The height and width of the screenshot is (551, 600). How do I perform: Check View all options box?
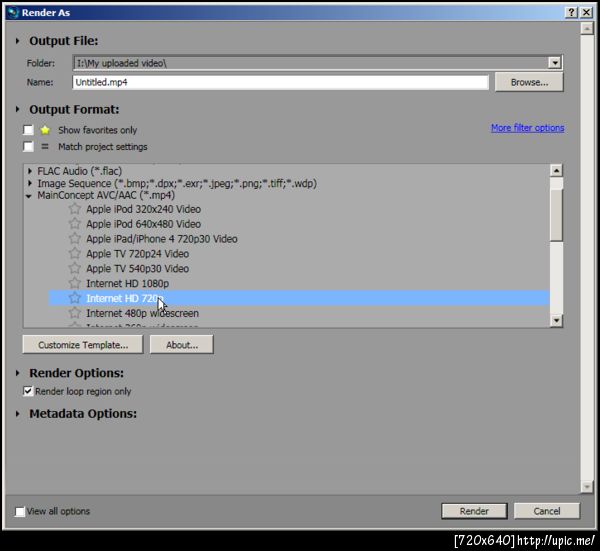coord(20,511)
